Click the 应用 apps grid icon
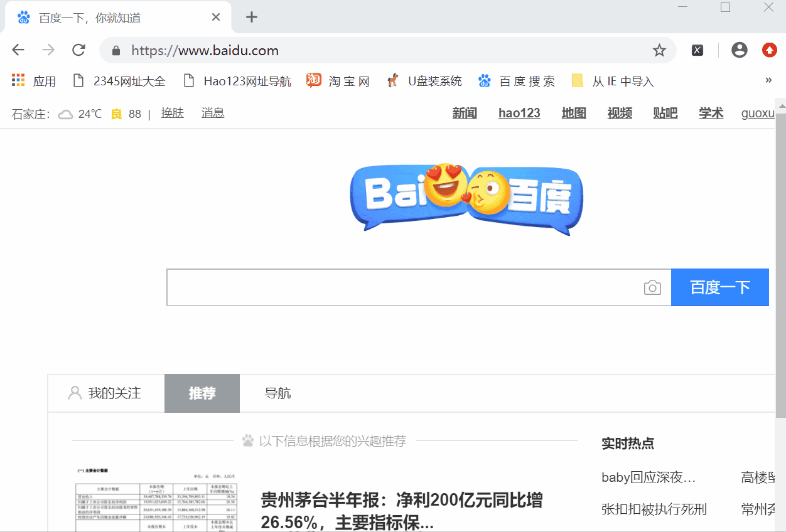786x532 pixels. point(18,80)
